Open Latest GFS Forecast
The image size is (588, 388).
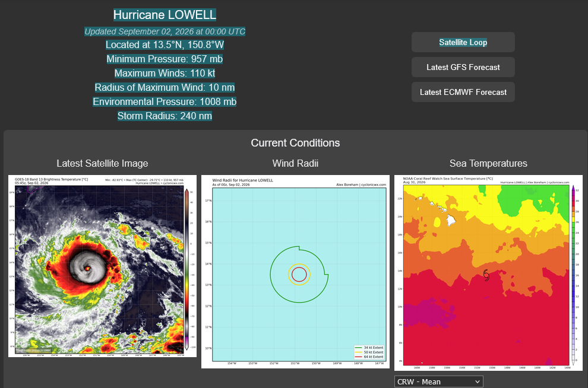(x=463, y=68)
